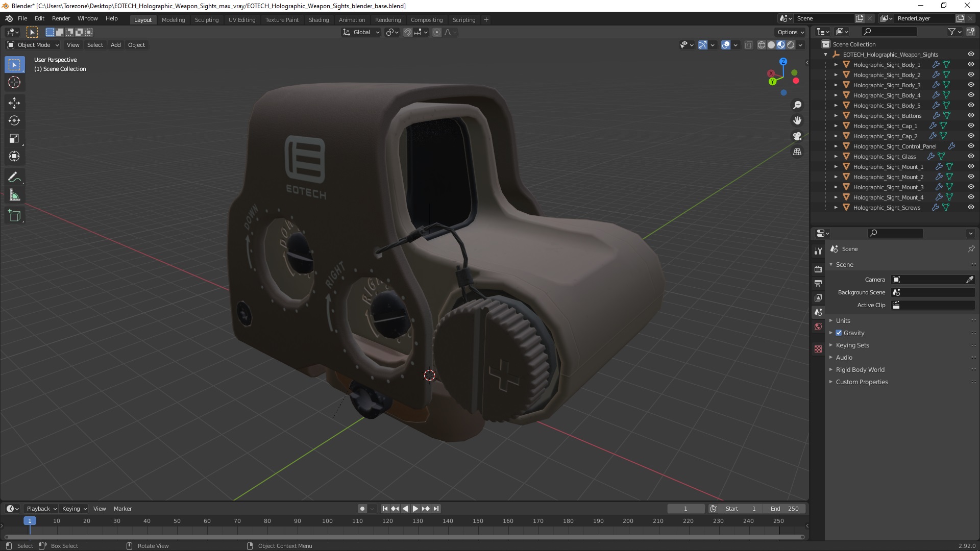Hide Holographic_Sight_Buttons with eye icon
The image size is (980, 551).
pyautogui.click(x=971, y=115)
